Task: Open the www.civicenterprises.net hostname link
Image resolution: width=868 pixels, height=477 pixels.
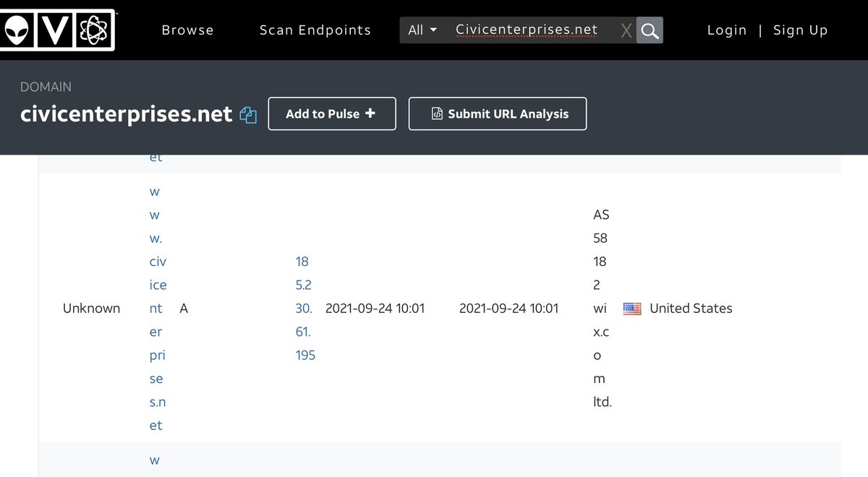Action: 157,309
